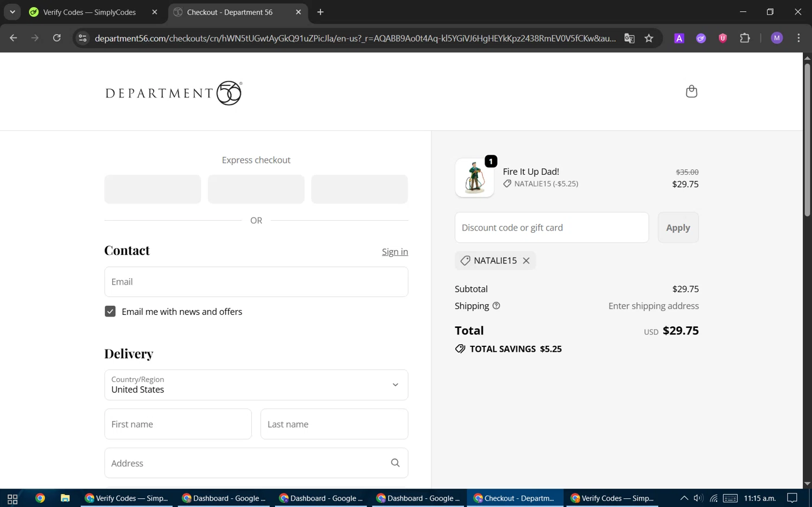Open the Chrome three-dot menu
The image size is (812, 507).
pyautogui.click(x=798, y=38)
